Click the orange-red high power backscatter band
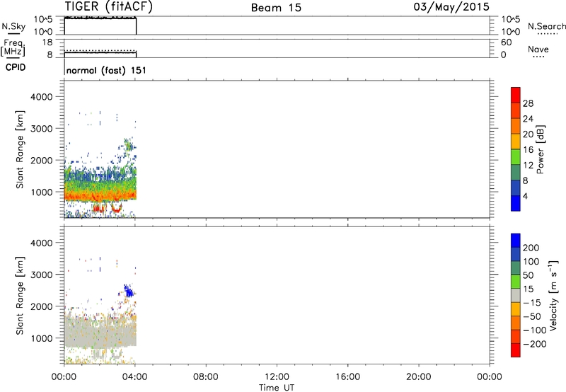566x392 pixels. click(100, 196)
